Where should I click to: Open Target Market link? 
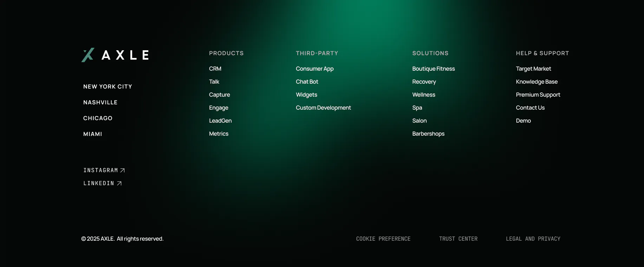(533, 69)
